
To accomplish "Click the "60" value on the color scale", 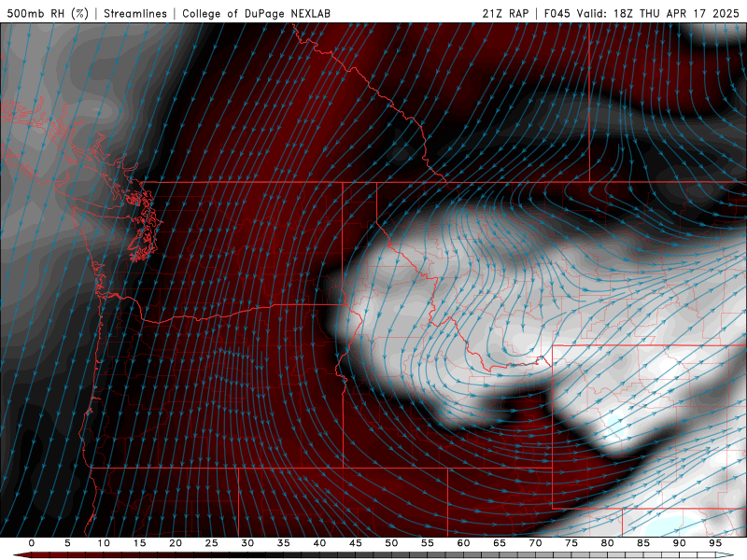I will (463, 543).
